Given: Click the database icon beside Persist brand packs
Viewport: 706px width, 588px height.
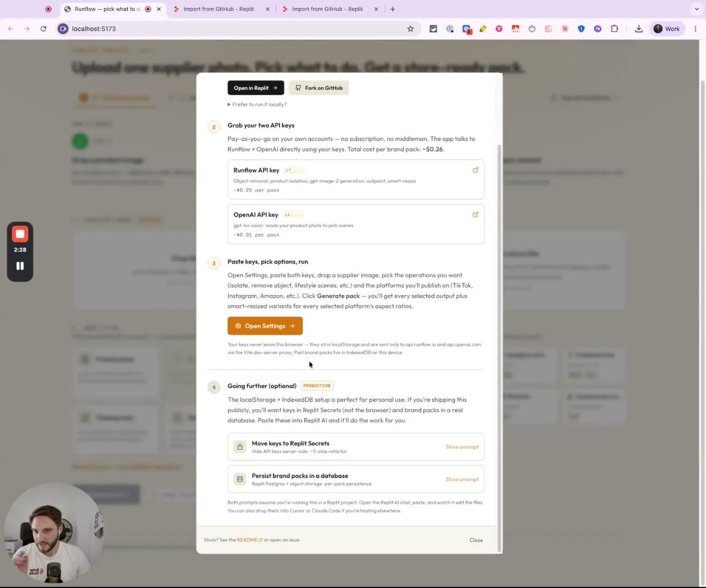Looking at the screenshot, I should (x=239, y=479).
